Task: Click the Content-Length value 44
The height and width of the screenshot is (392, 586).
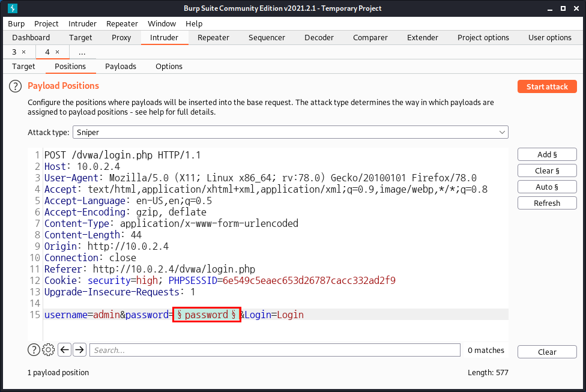Action: pyautogui.click(x=136, y=235)
